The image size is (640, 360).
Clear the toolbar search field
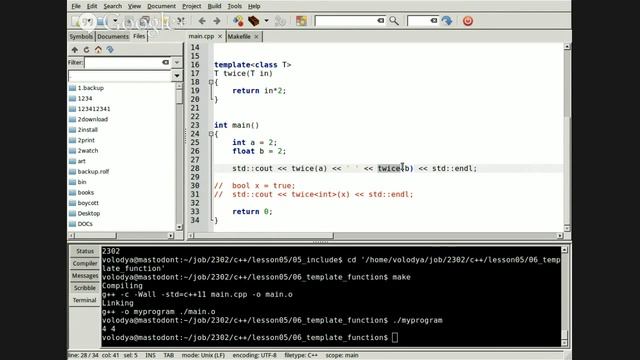[380, 20]
